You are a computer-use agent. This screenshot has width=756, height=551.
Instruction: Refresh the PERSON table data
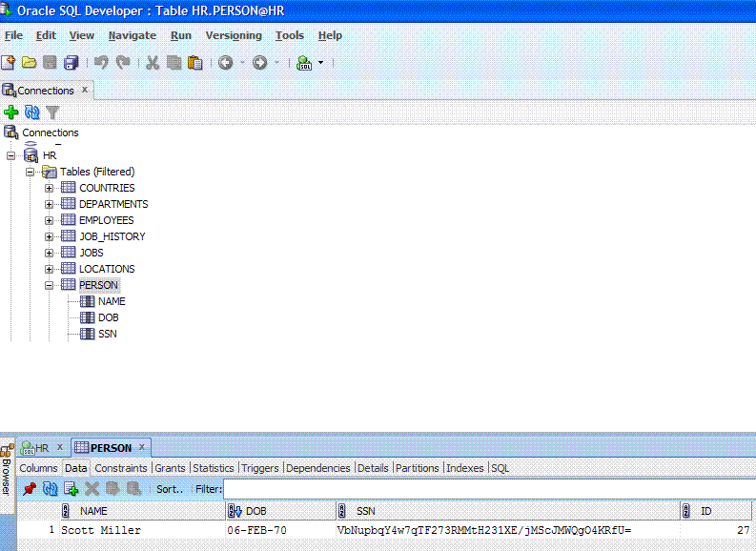coord(51,489)
